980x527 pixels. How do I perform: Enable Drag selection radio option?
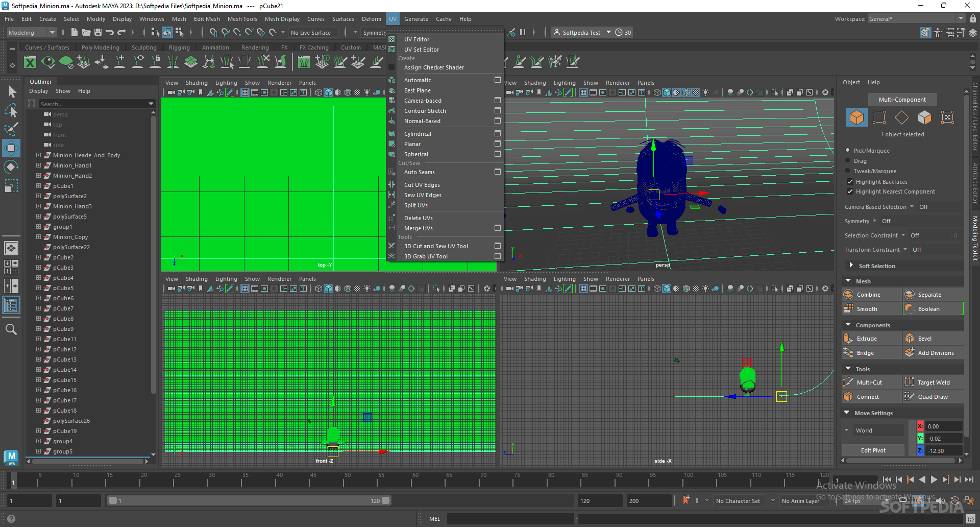848,160
